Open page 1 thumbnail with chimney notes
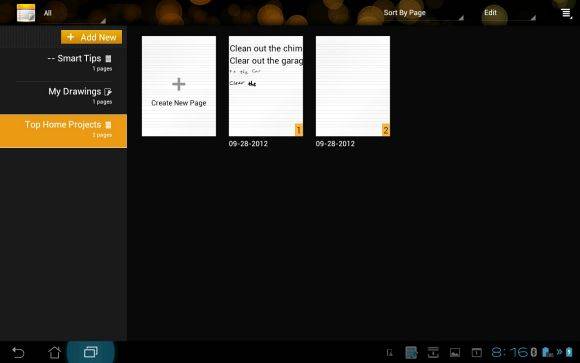Screen dimensions: 580x363 point(266,86)
